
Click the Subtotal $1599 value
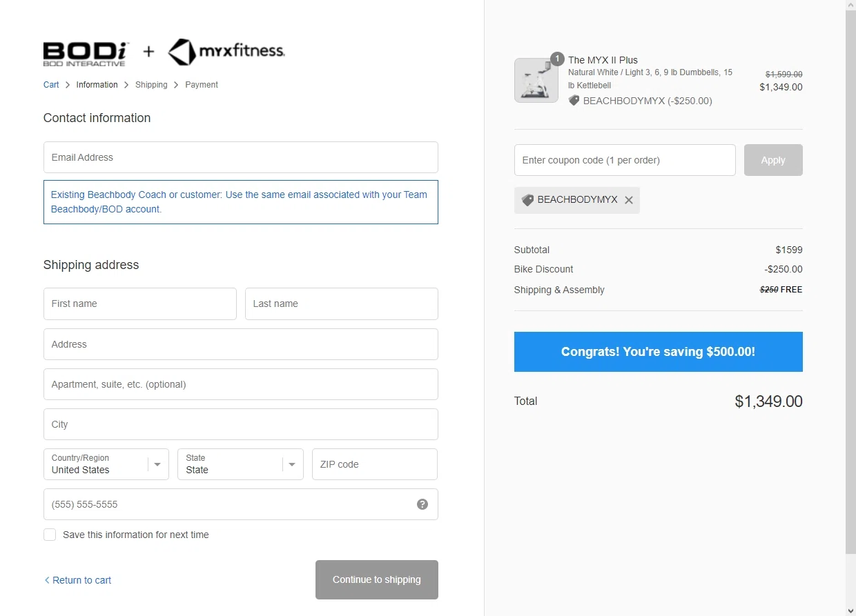tap(789, 250)
